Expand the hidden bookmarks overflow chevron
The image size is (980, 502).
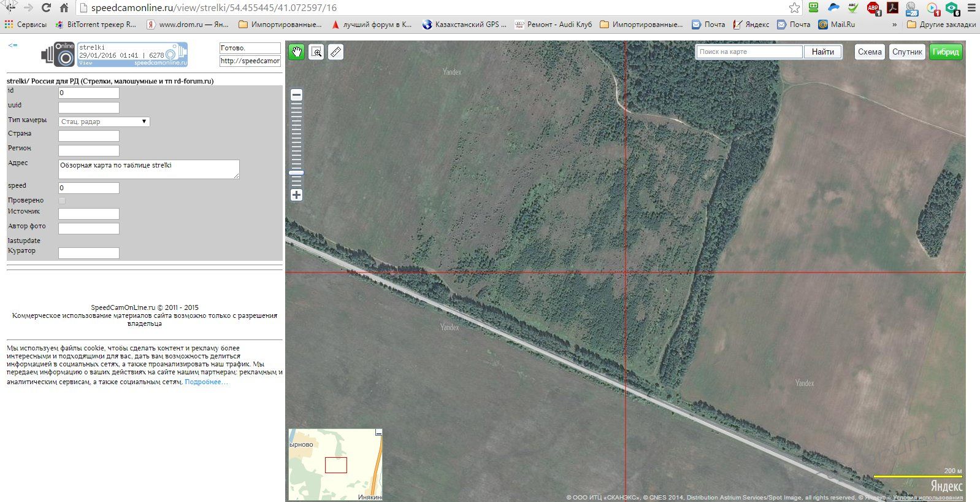pos(894,25)
